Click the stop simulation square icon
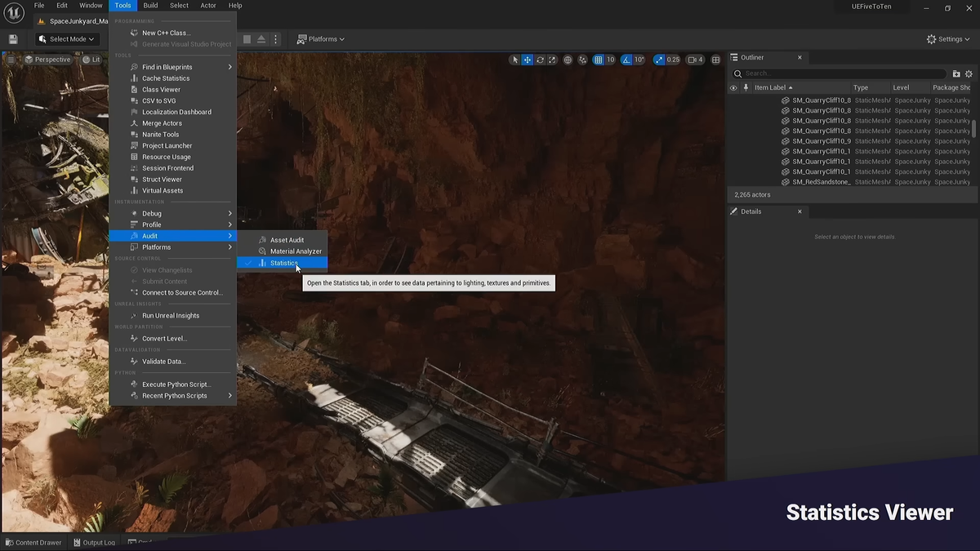The height and width of the screenshot is (551, 980). pos(247,39)
